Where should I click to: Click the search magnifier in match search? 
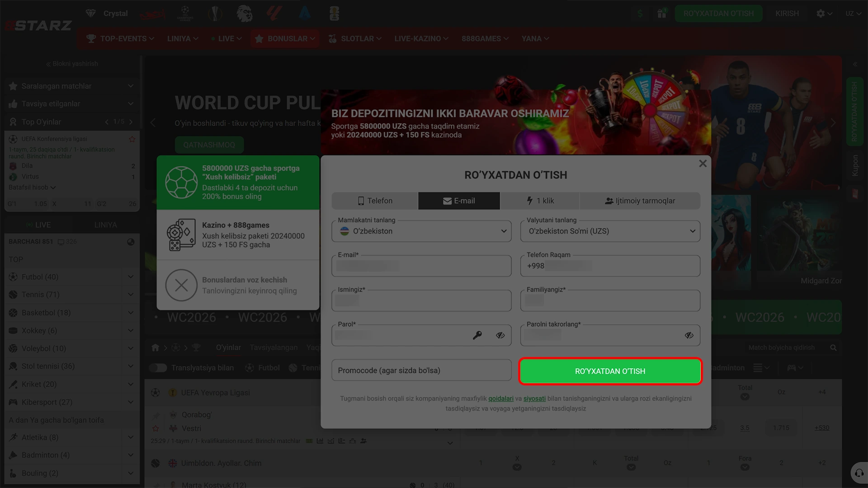point(833,347)
